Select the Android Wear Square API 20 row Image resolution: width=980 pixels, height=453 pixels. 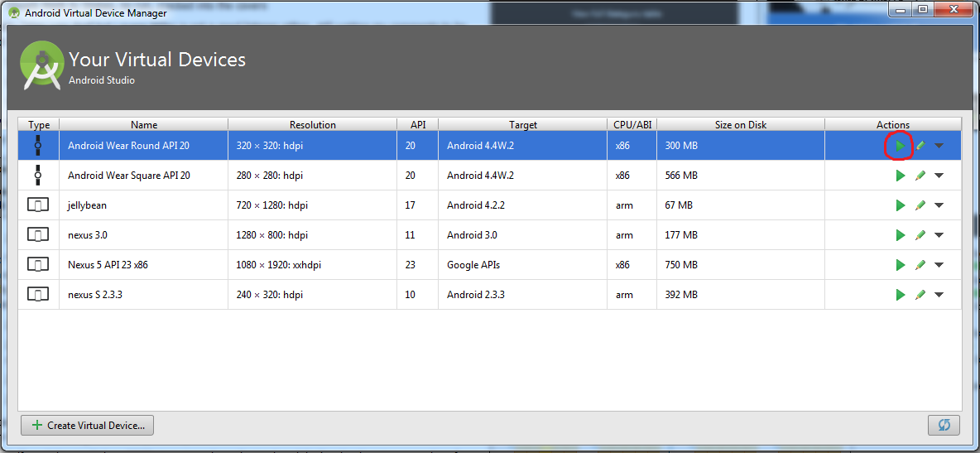click(x=490, y=176)
